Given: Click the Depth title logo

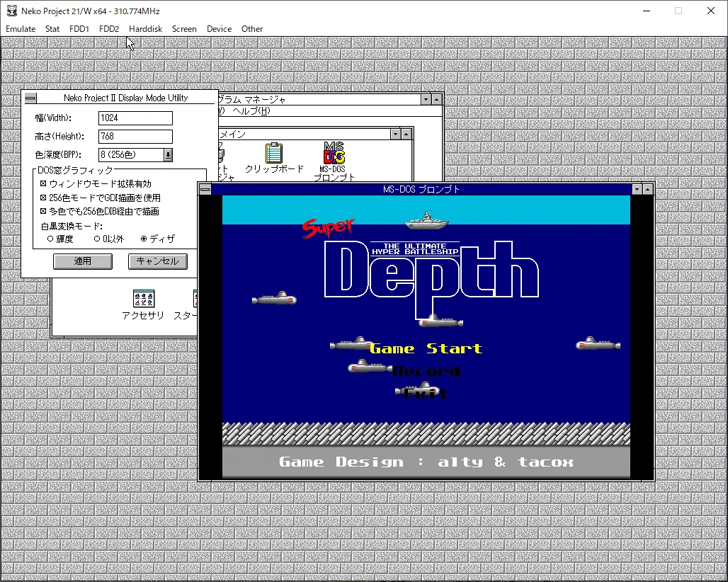Looking at the screenshot, I should [x=431, y=280].
